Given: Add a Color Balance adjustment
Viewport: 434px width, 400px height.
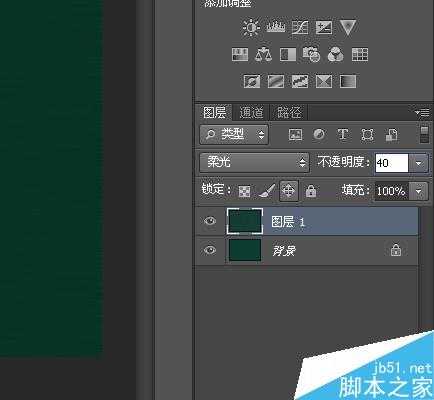Looking at the screenshot, I should (263, 54).
